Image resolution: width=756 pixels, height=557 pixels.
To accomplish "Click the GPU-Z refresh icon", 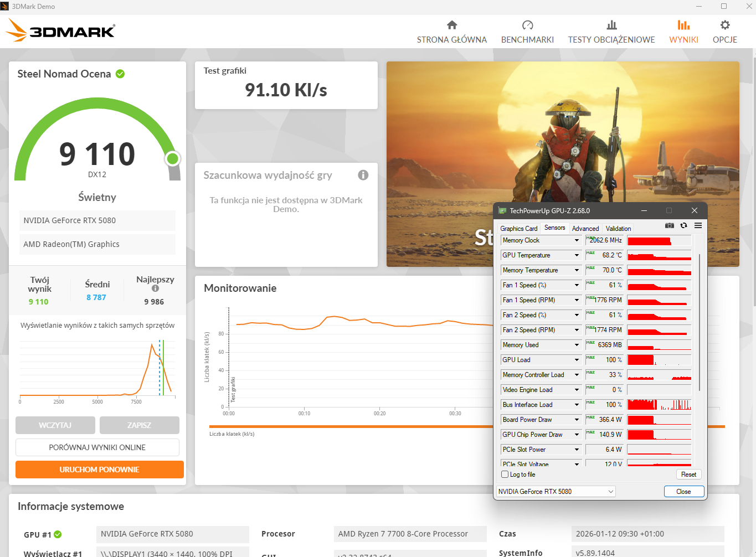I will tap(684, 226).
